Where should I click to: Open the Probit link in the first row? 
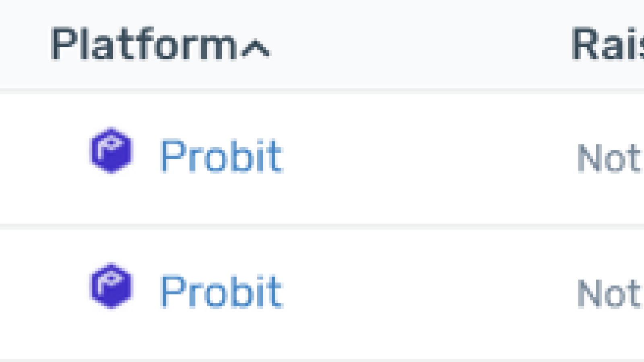(x=221, y=156)
